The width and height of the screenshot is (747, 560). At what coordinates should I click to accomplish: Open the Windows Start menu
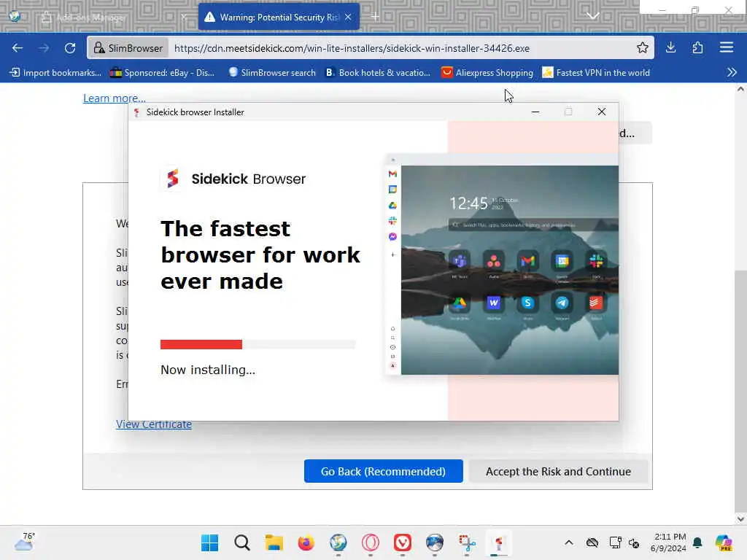(x=209, y=542)
